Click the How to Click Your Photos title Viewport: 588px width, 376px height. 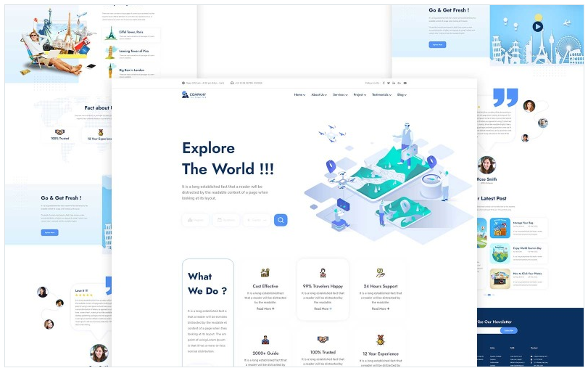coord(527,274)
